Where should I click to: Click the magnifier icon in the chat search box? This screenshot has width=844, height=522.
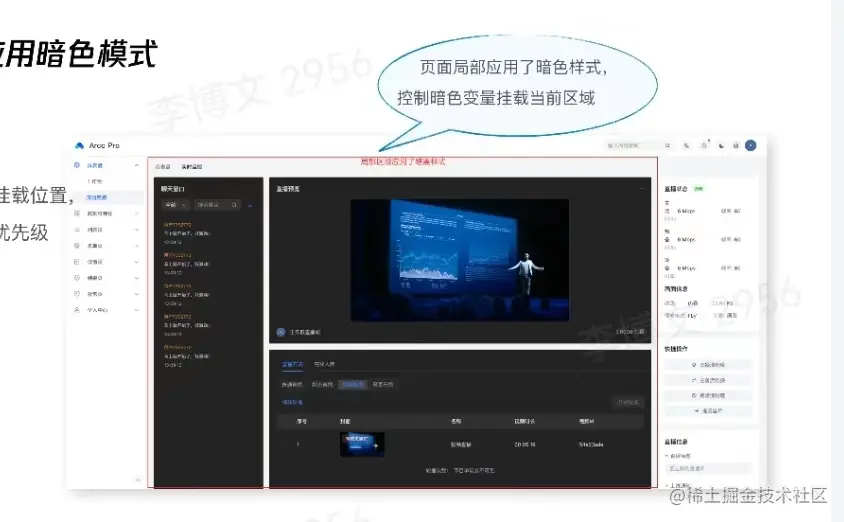click(234, 205)
